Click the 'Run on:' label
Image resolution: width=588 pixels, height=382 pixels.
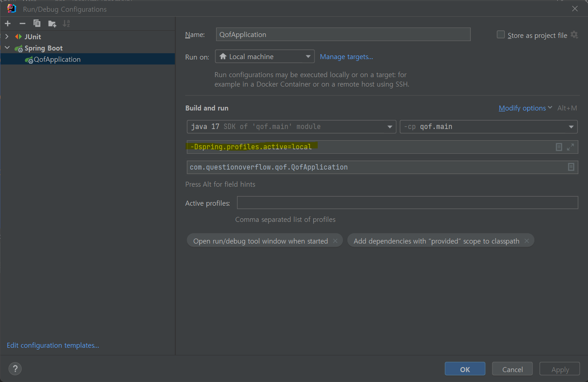click(197, 57)
